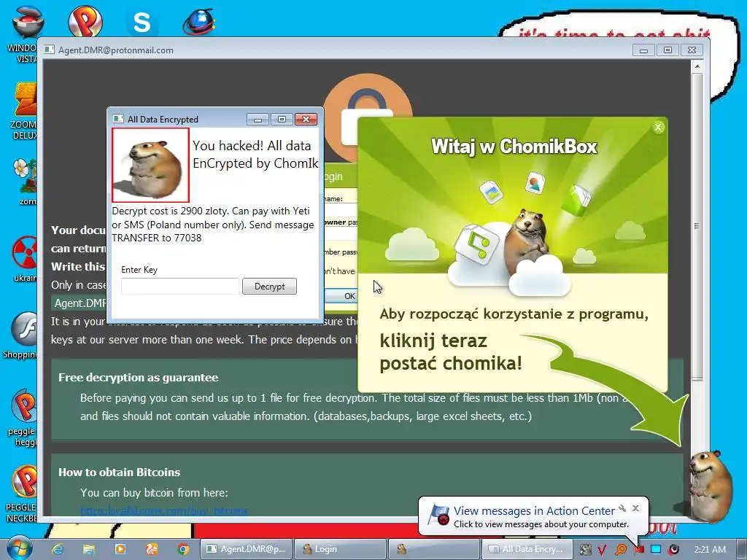
Task: Click the How to obtain Bitcoins heading
Action: (x=119, y=472)
